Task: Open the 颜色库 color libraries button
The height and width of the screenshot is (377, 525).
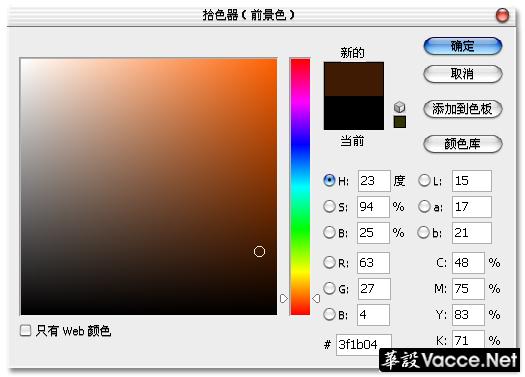Action: coord(463,144)
